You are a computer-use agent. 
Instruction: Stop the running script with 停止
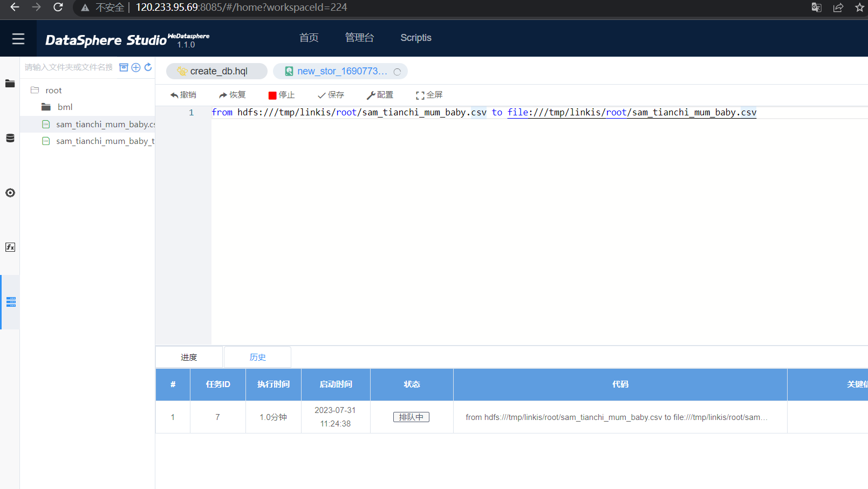point(282,95)
